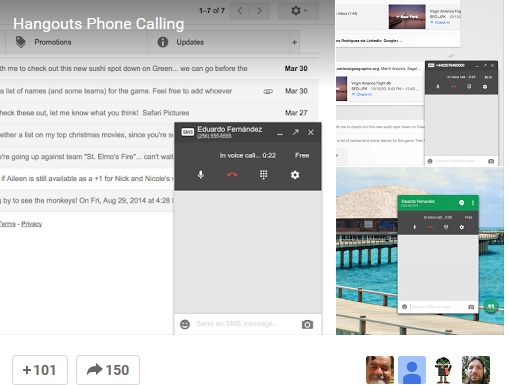Open call settings gear in chat window
The width and height of the screenshot is (509, 385).
point(295,175)
